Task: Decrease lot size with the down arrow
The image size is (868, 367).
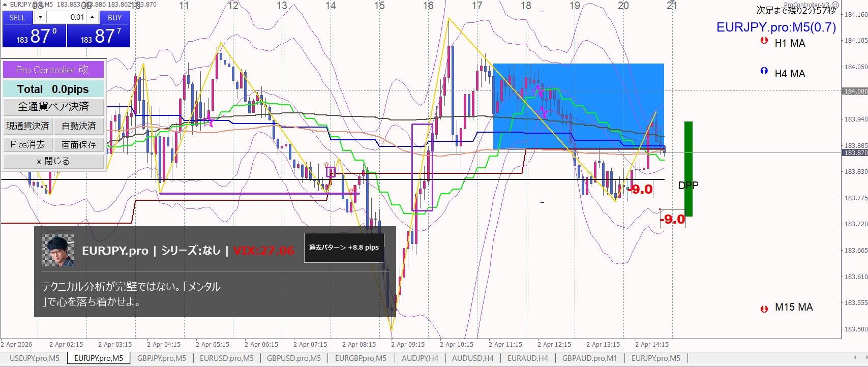Action: [40, 17]
